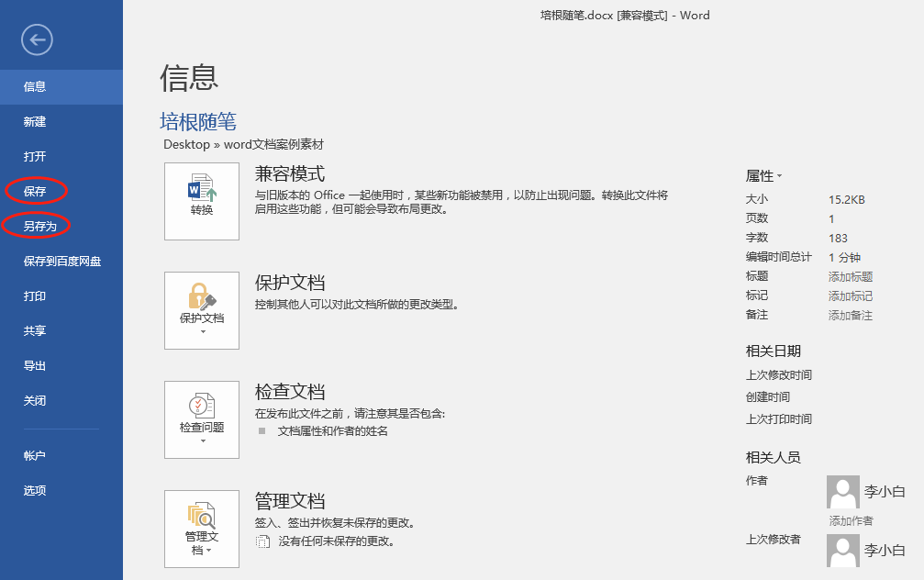Click the last modified by 李小白 avatar
This screenshot has width=924, height=580.
[842, 550]
